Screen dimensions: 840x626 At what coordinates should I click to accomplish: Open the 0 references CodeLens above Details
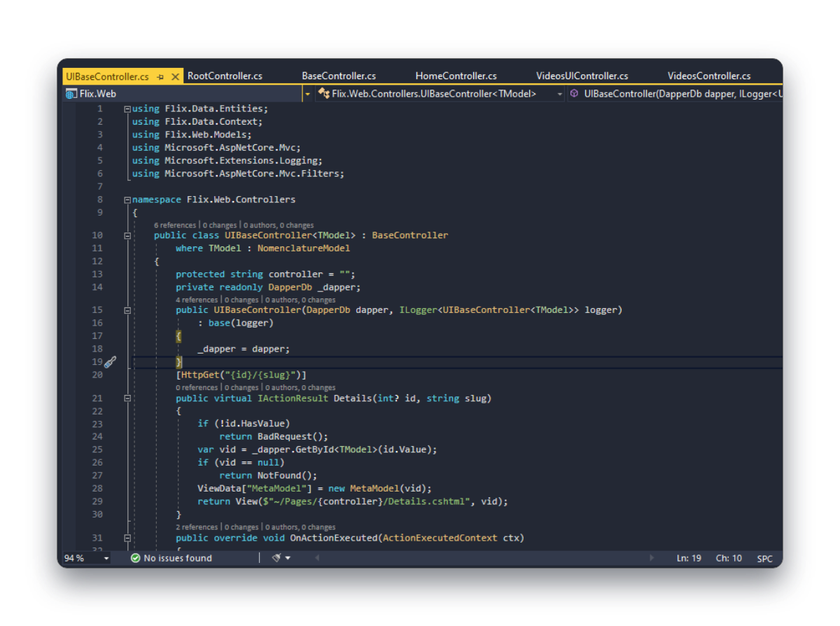click(x=197, y=387)
